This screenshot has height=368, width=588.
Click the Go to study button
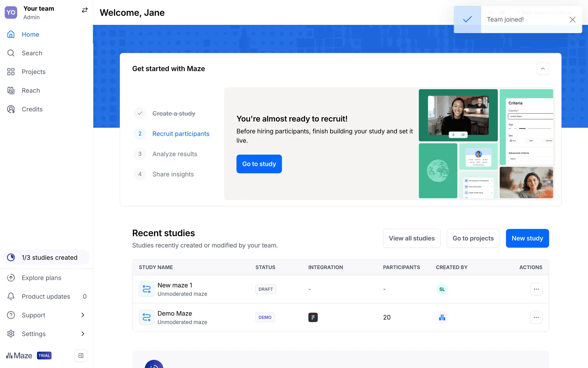pyautogui.click(x=259, y=164)
